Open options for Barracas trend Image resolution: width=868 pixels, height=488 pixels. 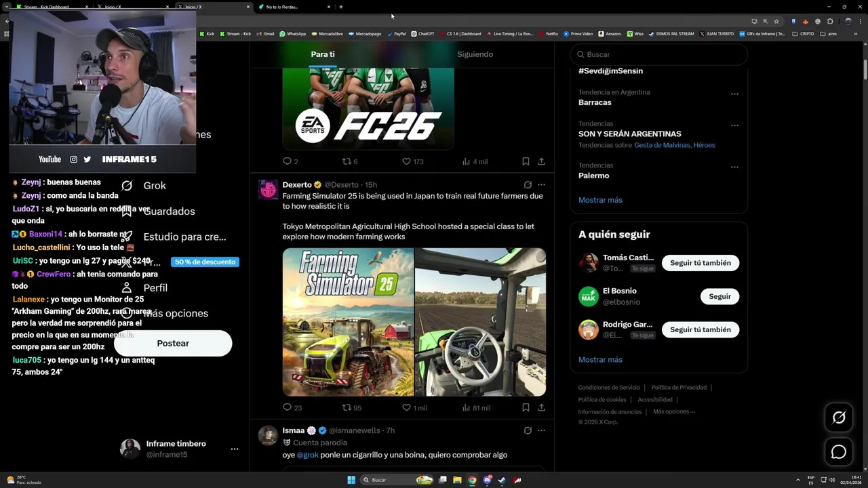(x=734, y=94)
